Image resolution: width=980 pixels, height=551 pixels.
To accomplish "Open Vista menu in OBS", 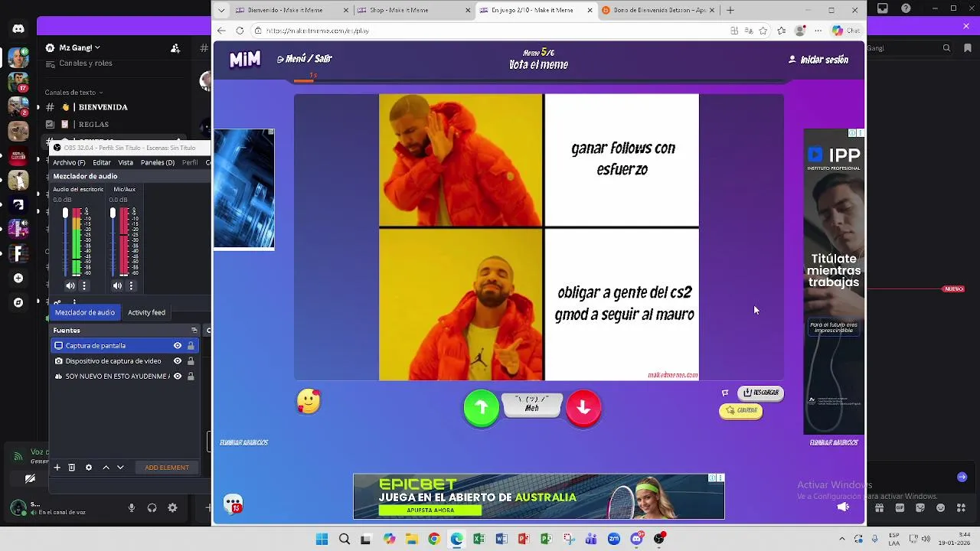I will (x=126, y=162).
